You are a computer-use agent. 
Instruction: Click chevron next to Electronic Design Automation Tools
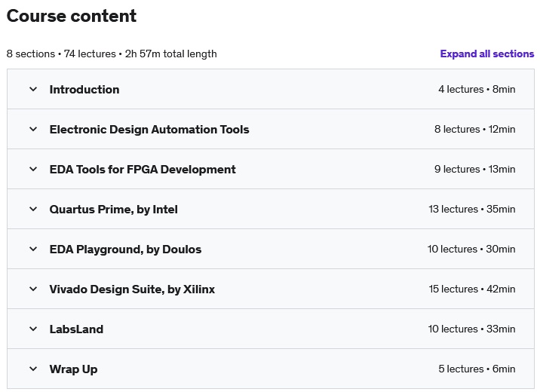click(x=33, y=129)
